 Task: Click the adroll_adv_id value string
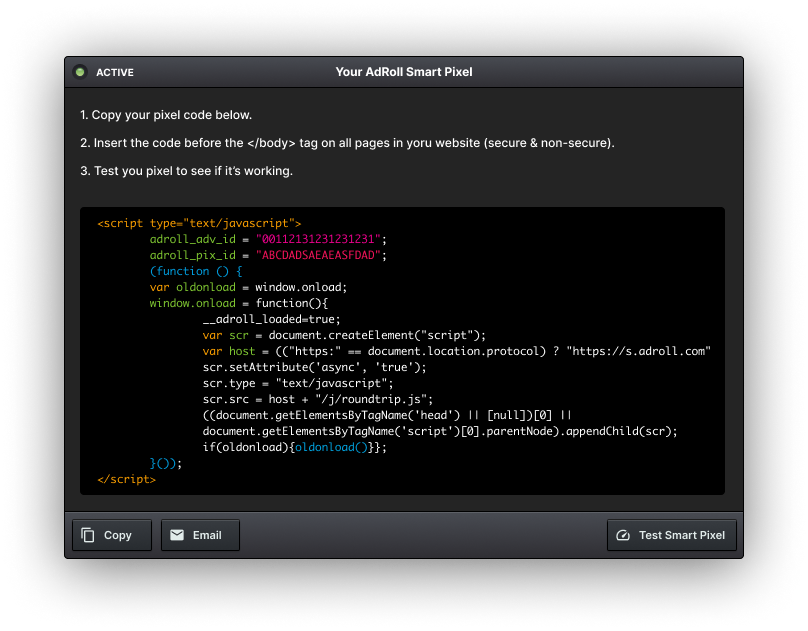(x=318, y=239)
